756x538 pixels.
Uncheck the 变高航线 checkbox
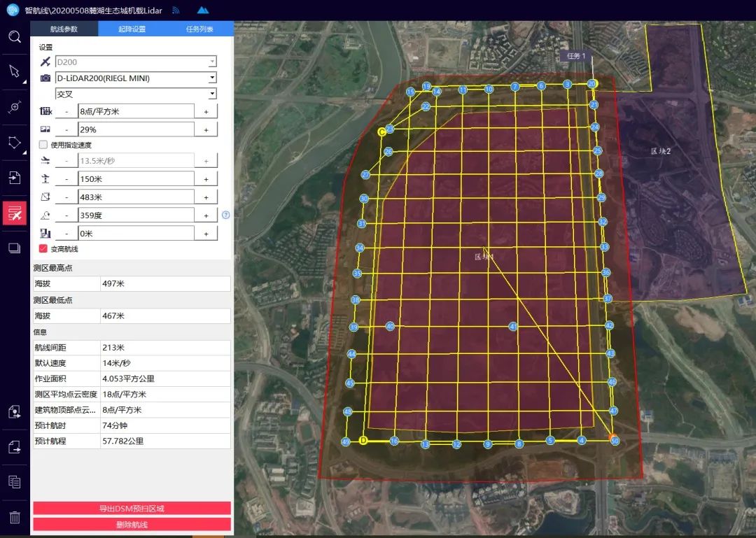[43, 249]
